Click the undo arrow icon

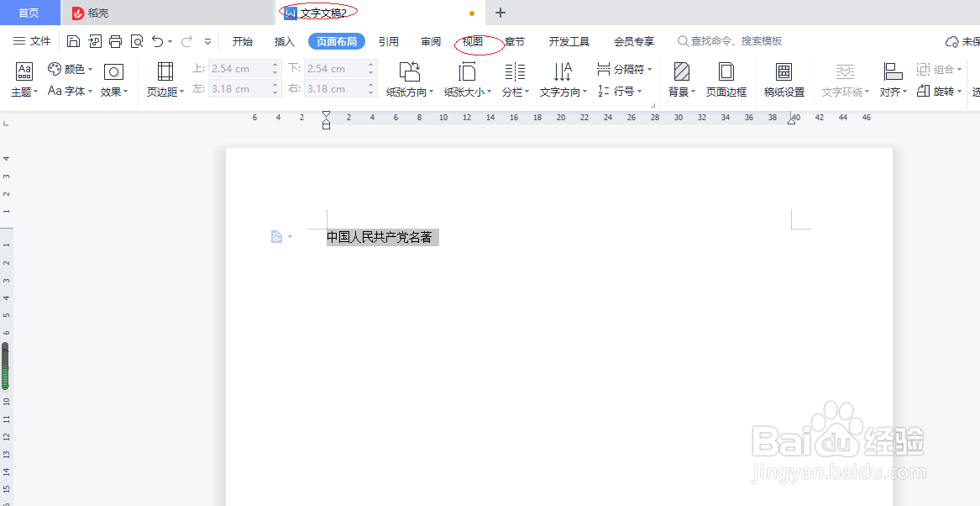(x=158, y=40)
